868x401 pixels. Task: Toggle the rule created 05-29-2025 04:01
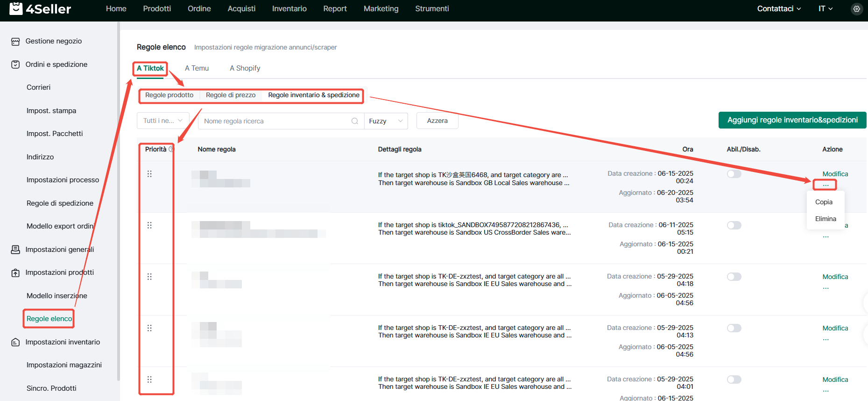(734, 380)
